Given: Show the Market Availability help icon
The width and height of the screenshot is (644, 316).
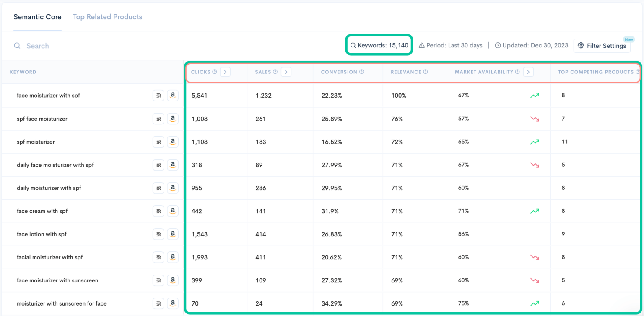Looking at the screenshot, I should 517,72.
